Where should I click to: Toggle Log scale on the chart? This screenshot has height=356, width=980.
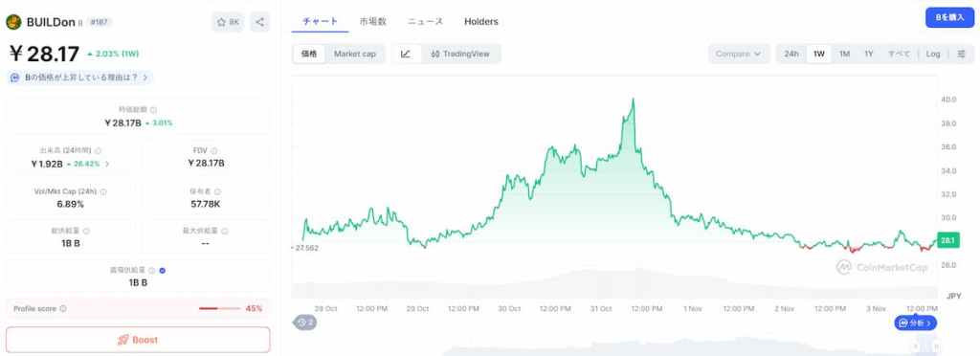pos(933,54)
